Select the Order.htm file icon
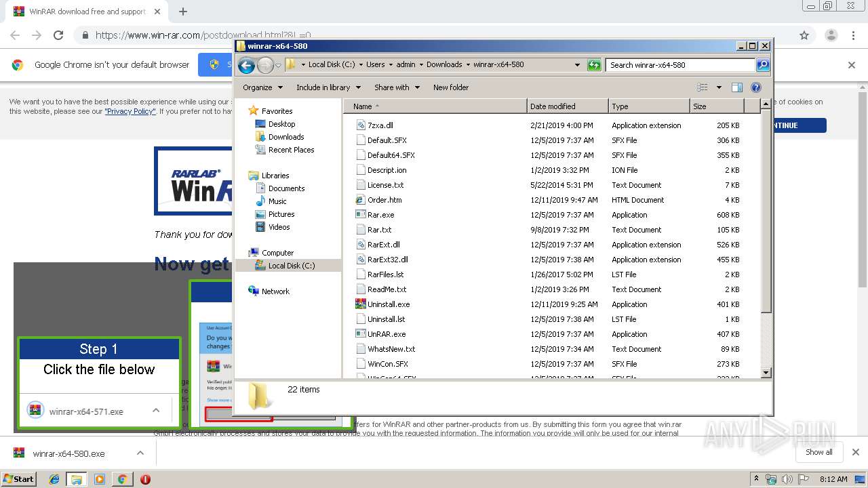 click(x=361, y=200)
